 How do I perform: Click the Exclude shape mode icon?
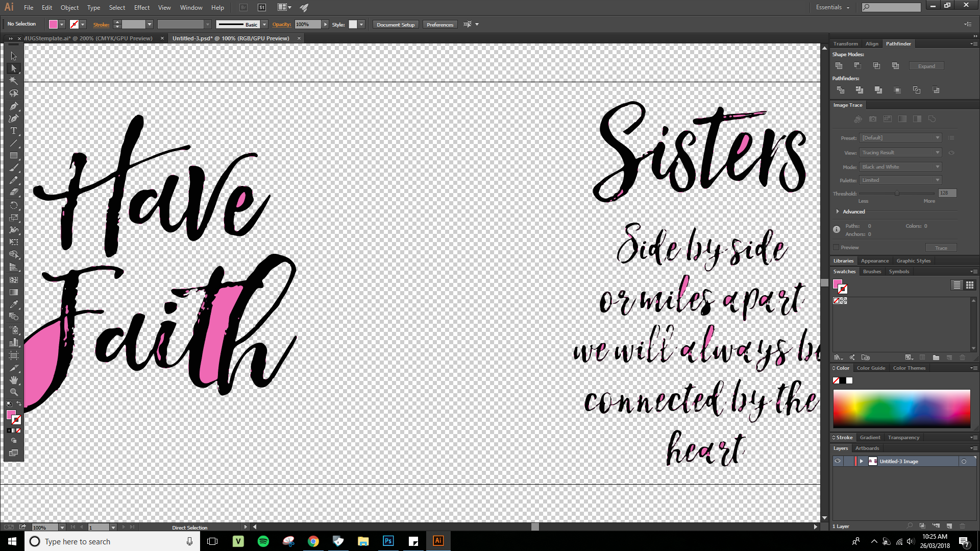click(895, 66)
